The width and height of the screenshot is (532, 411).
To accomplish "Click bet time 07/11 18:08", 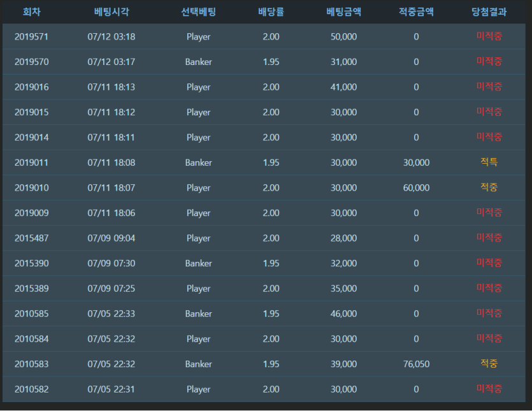I will click(111, 162).
